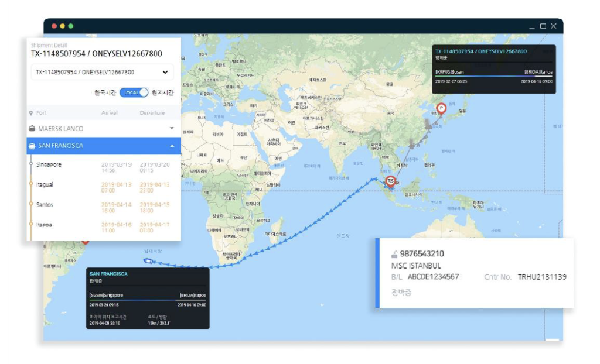Click the red T/S transshipment marker at Singapore
Screen dimensions: 600x364
(x=390, y=181)
